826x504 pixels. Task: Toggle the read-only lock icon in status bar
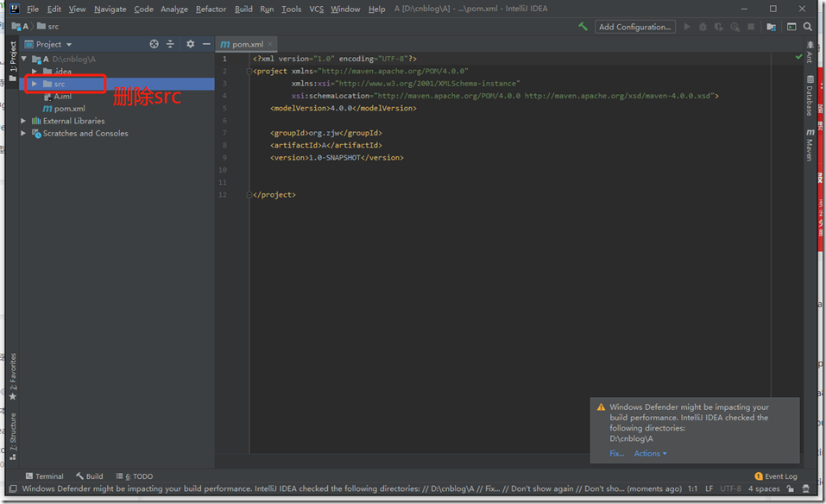(x=790, y=488)
